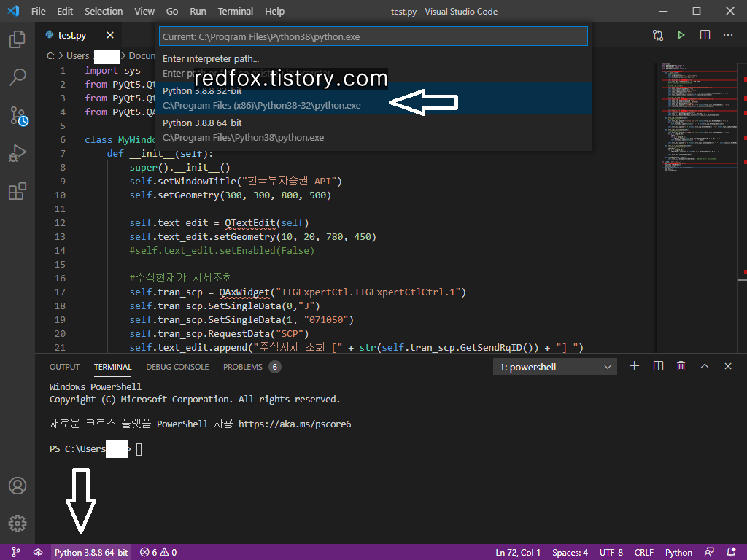Close the terminal panel
The image size is (747, 560).
point(728,366)
